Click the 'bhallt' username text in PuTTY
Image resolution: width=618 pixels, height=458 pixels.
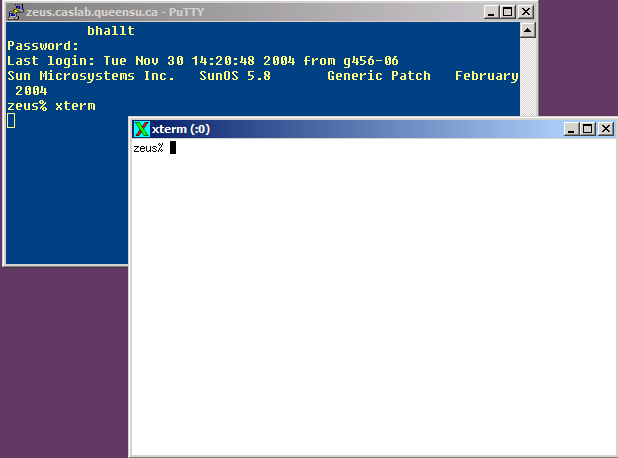click(111, 31)
